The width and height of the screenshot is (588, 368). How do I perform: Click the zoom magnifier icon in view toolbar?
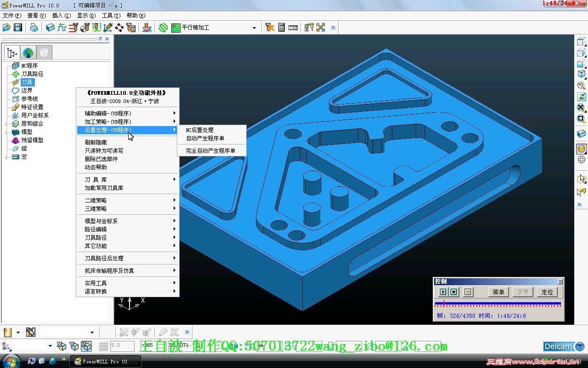pos(582,86)
